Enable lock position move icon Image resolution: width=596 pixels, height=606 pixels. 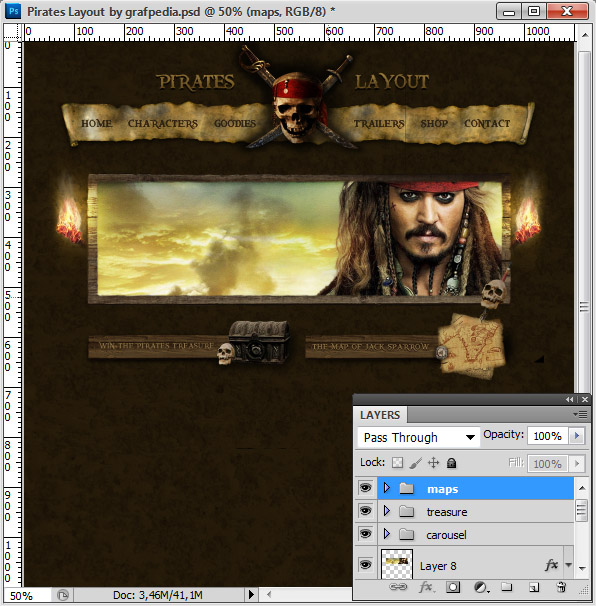pos(434,463)
